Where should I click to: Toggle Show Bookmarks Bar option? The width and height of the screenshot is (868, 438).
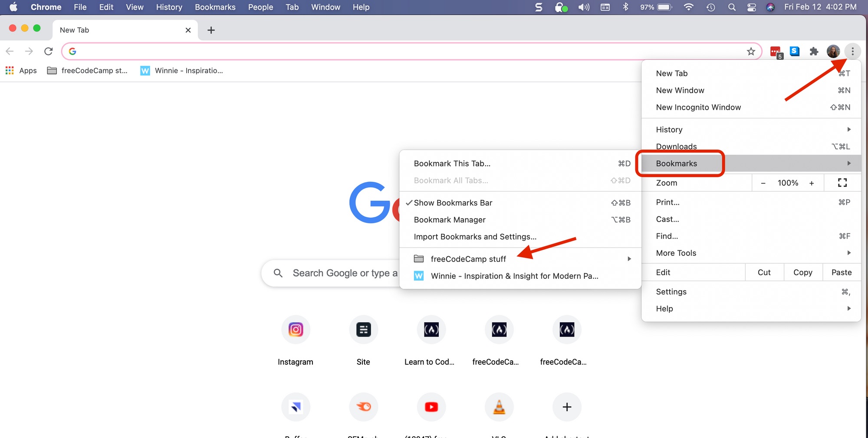(453, 203)
